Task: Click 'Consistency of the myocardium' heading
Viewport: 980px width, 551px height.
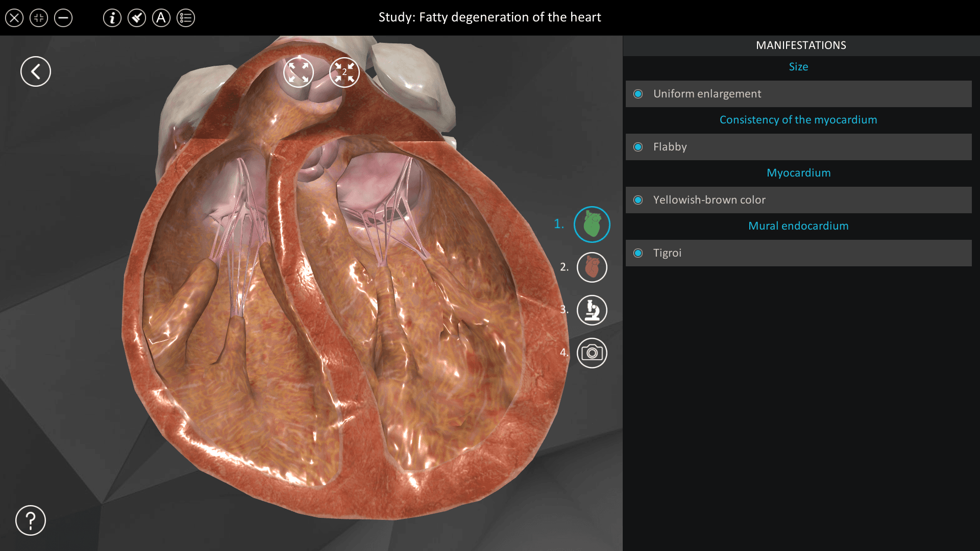Action: 798,120
